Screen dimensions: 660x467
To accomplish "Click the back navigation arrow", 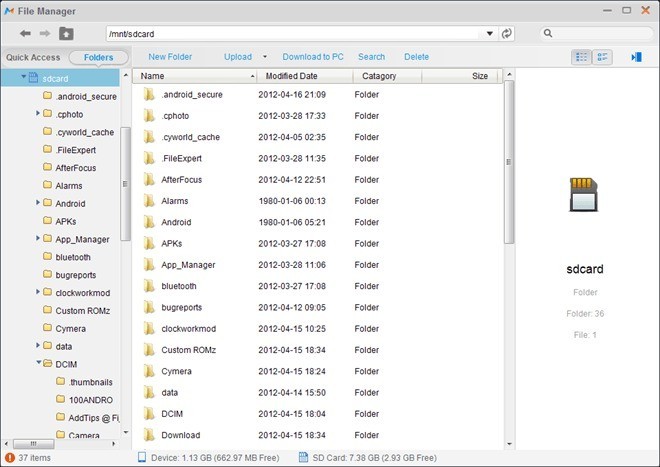I will tap(25, 34).
